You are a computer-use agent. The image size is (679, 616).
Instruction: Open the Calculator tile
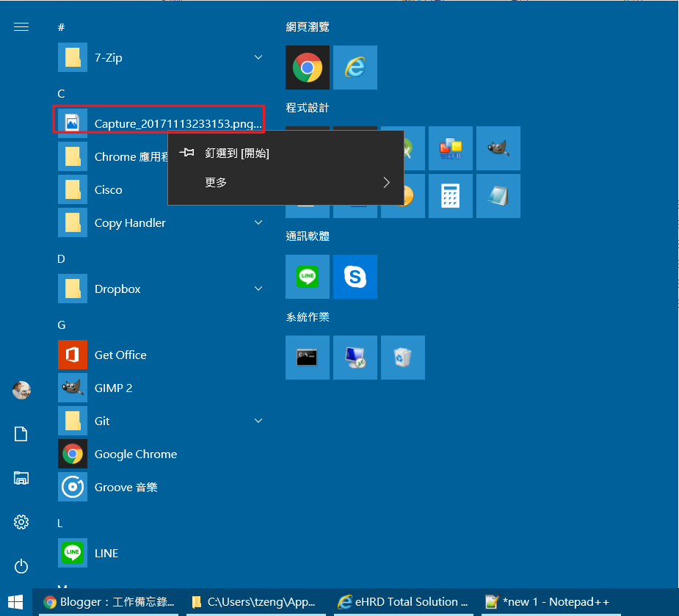[450, 196]
